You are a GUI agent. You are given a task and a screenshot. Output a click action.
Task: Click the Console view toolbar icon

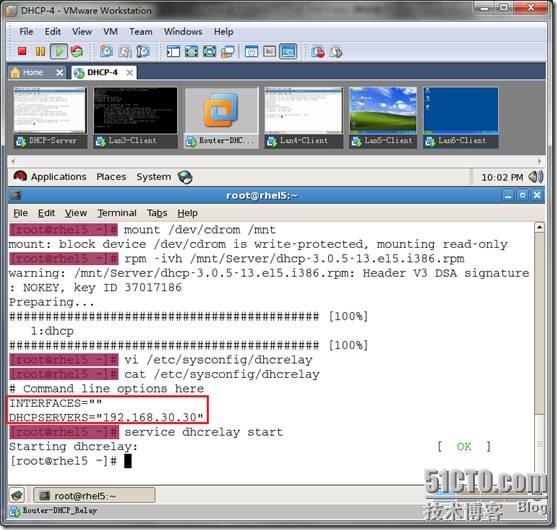(288, 52)
